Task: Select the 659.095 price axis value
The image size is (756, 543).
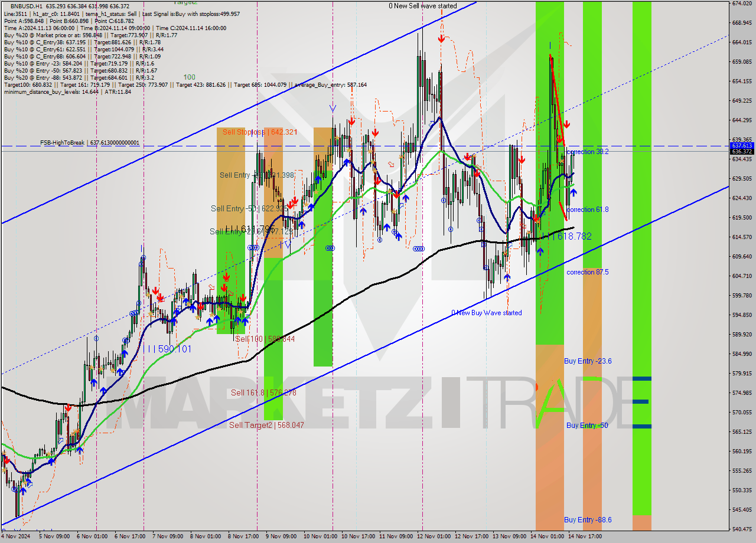Action: click(x=742, y=62)
